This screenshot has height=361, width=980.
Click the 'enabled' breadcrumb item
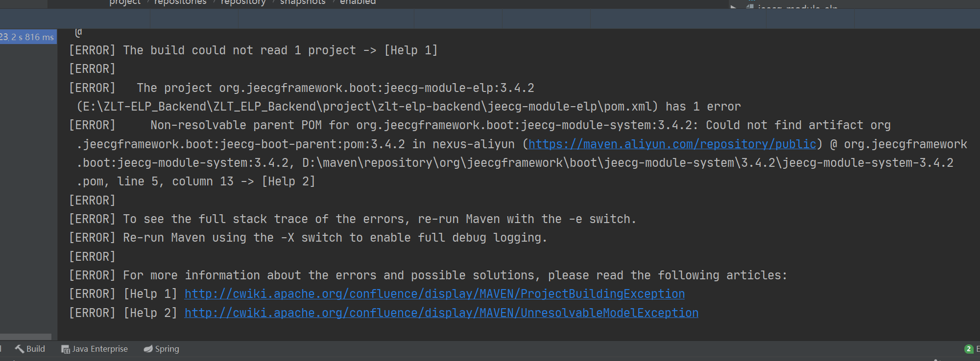tap(358, 2)
